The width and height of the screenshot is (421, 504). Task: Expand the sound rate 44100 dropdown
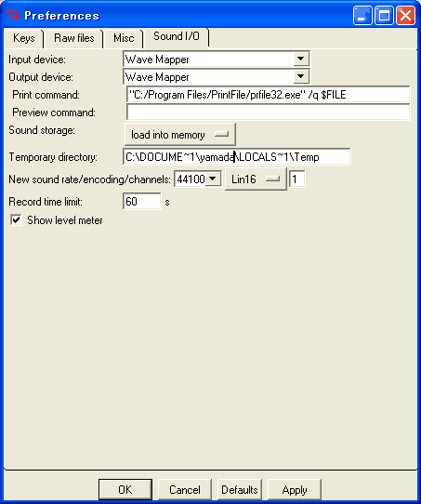coord(213,179)
